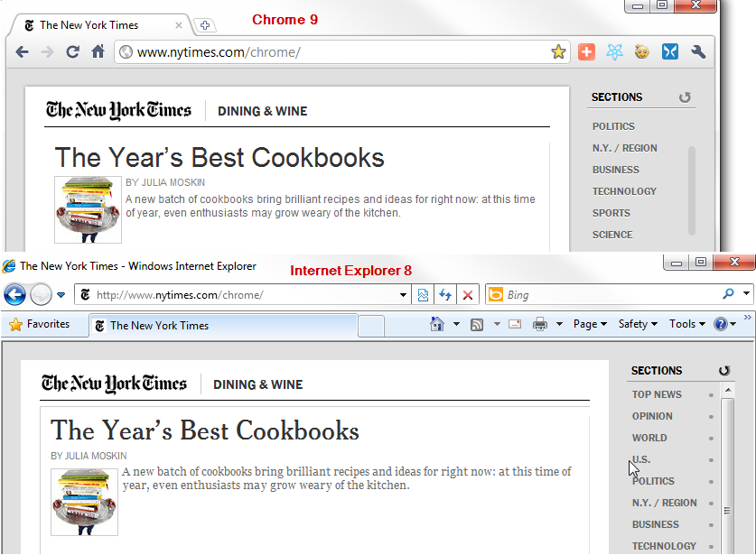Click IE Print icon
The image size is (756, 555).
(540, 324)
